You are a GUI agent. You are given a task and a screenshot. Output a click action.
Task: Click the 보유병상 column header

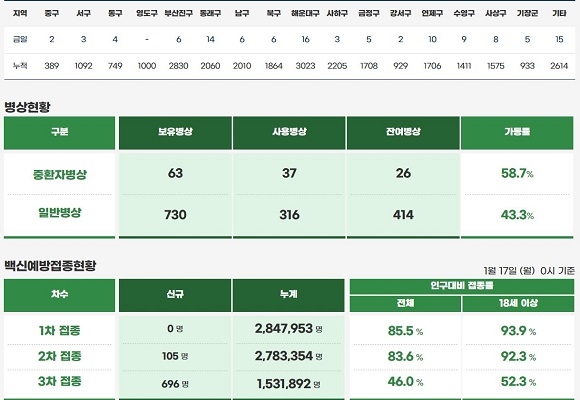click(x=175, y=133)
